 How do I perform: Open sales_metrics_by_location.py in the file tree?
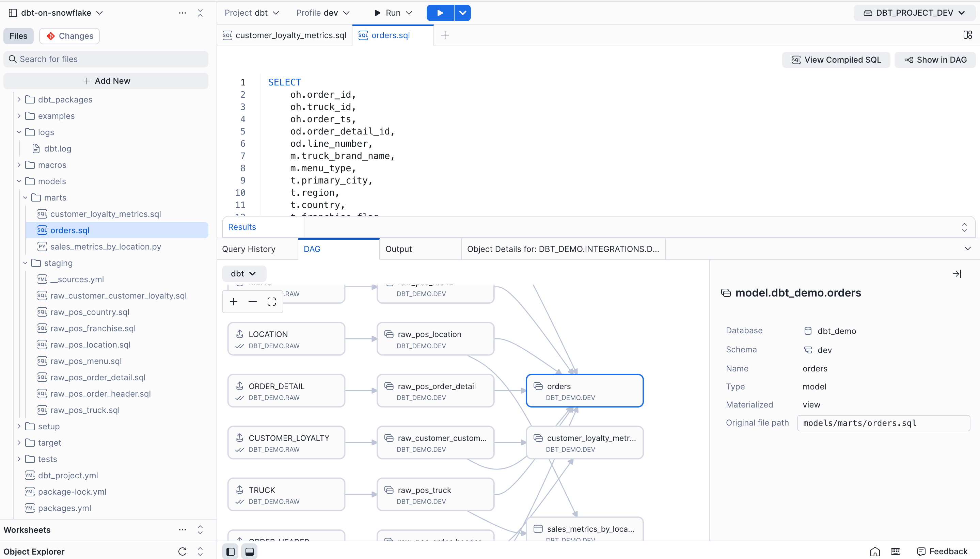click(x=105, y=246)
